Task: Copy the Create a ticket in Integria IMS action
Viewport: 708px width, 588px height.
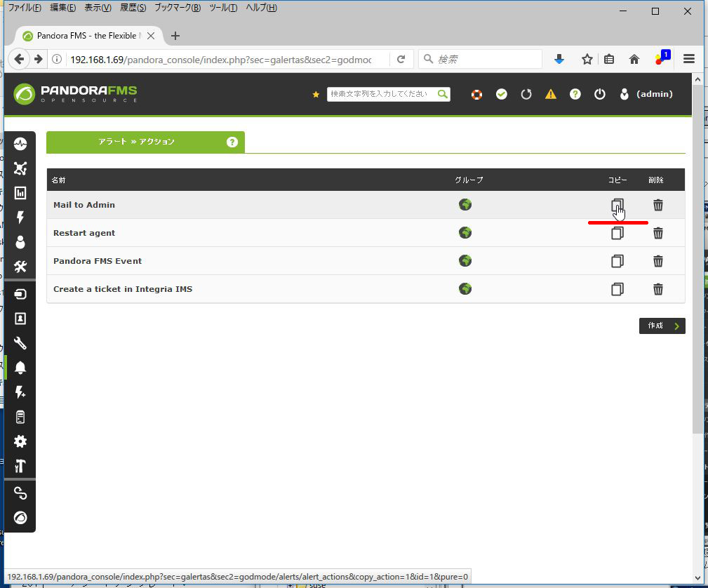Action: [x=617, y=289]
